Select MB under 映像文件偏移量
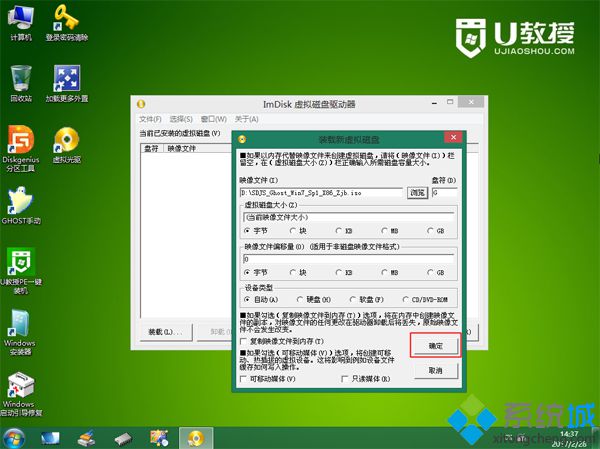600x449 pixels. (x=390, y=273)
